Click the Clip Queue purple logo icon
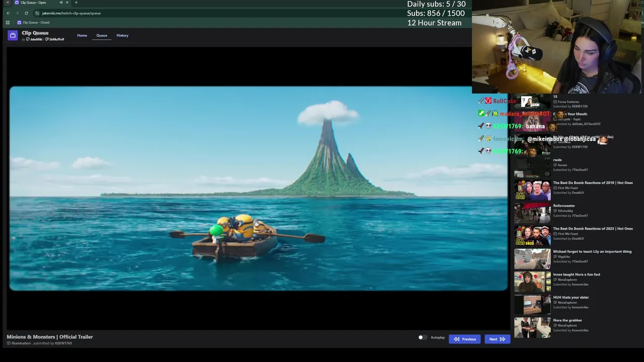This screenshot has height=362, width=644. pos(13,35)
